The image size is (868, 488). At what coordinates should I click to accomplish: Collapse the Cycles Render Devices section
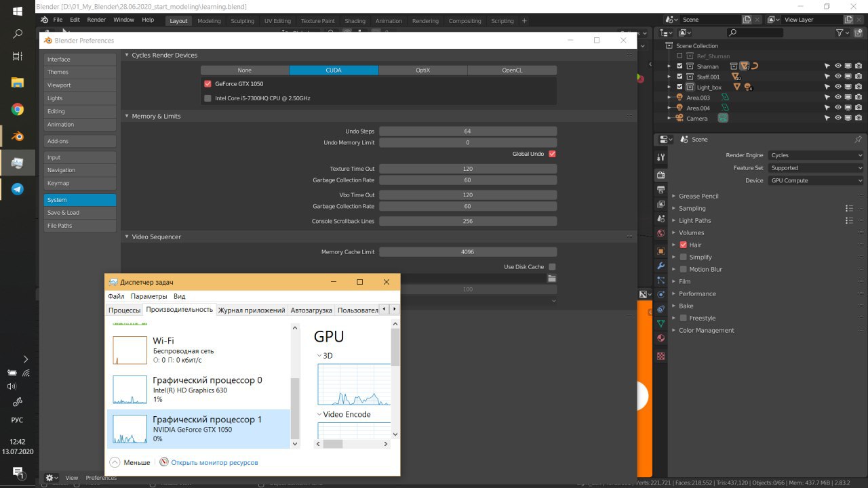tap(127, 55)
